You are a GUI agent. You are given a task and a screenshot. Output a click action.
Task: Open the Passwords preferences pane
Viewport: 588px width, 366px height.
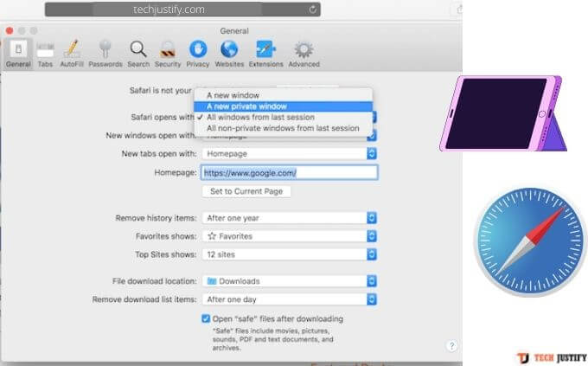[105, 52]
